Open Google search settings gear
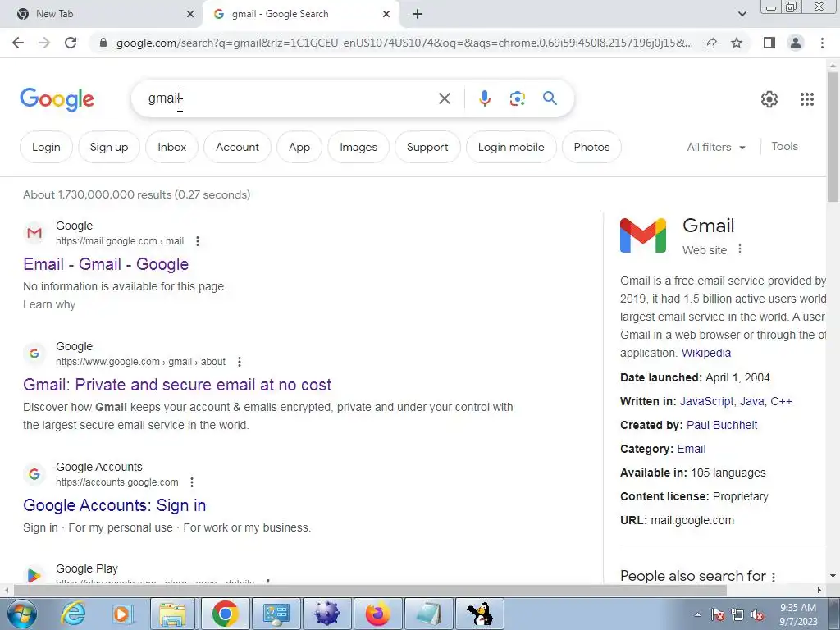Image resolution: width=840 pixels, height=630 pixels. 769,99
